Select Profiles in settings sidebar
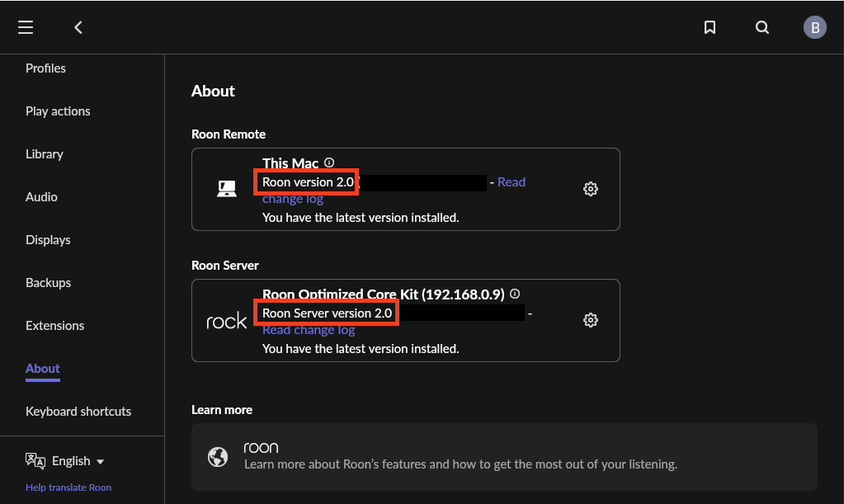The height and width of the screenshot is (504, 844). click(45, 68)
